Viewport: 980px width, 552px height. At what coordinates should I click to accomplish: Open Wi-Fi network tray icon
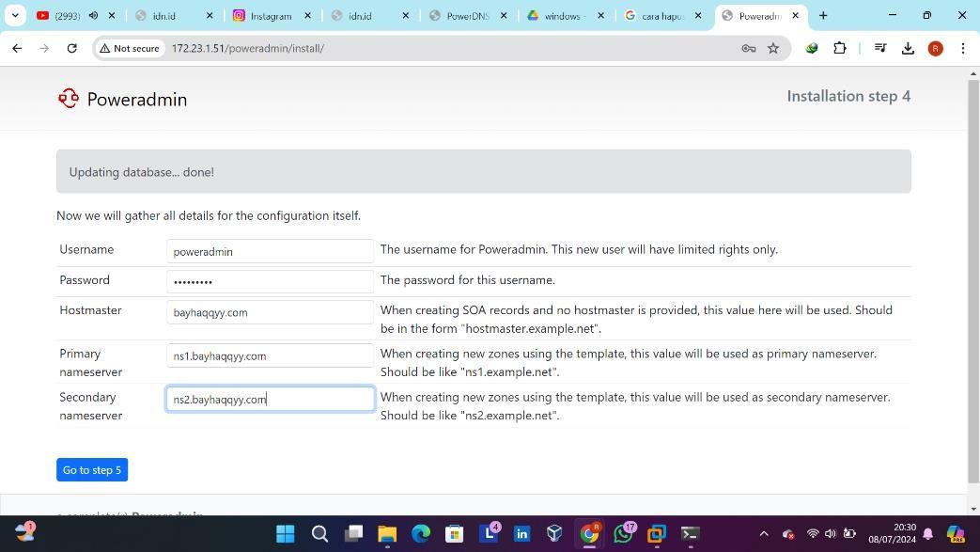point(813,534)
